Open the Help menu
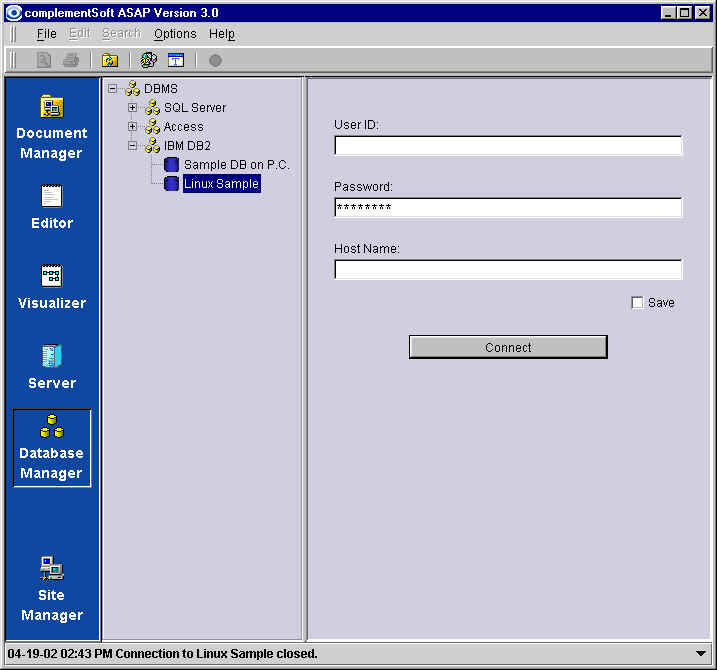This screenshot has width=717, height=670. 222,34
